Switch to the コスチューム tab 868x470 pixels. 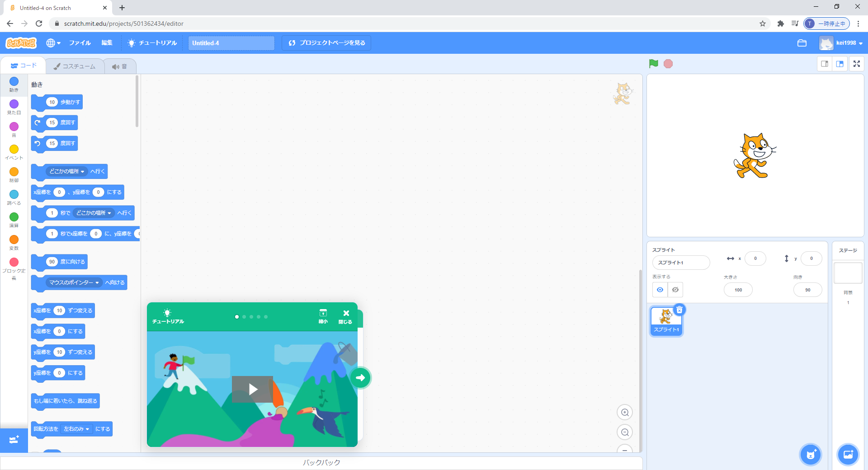(75, 66)
